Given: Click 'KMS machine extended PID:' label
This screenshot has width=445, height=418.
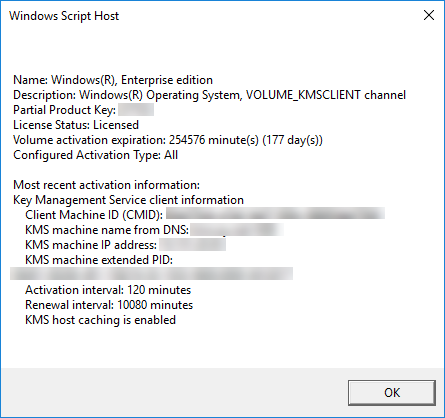Looking at the screenshot, I should pos(99,260).
